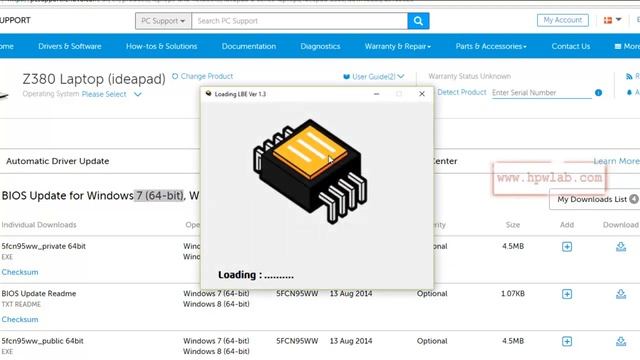The height and width of the screenshot is (360, 640).
Task: Click the My Account button
Action: pos(562,20)
